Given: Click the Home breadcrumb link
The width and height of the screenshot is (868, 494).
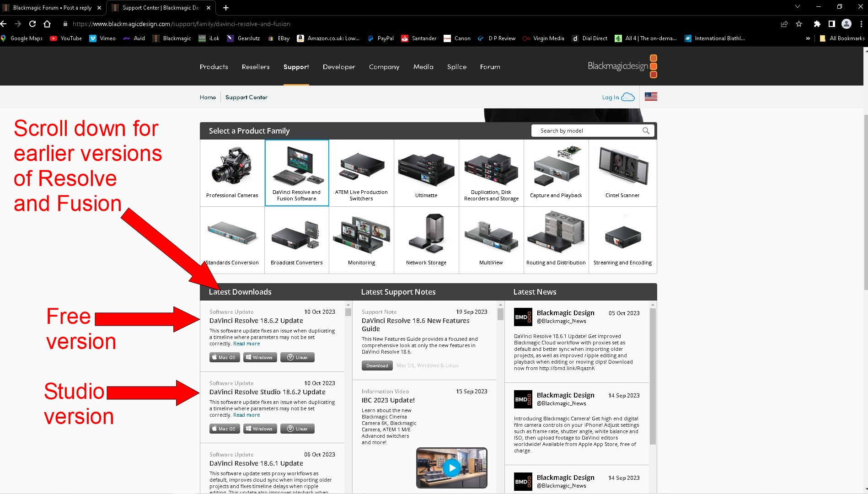Looking at the screenshot, I should pyautogui.click(x=208, y=97).
